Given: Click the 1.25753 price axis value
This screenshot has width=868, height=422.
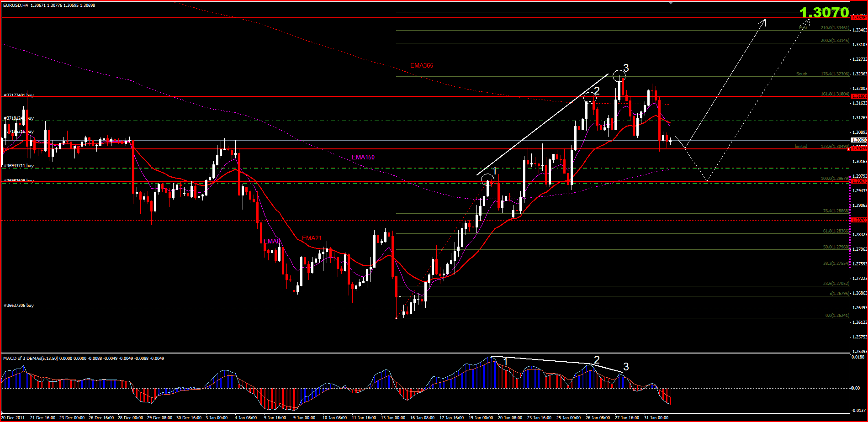Looking at the screenshot, I should click(859, 337).
